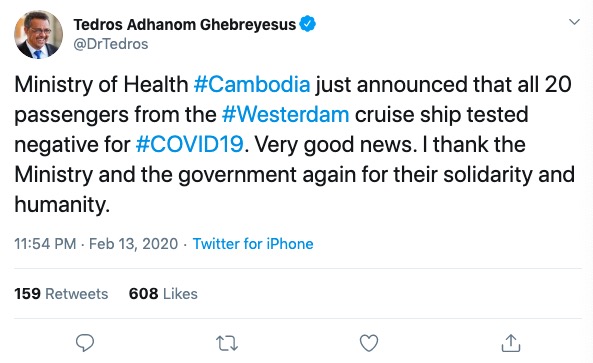
Task: Click the @DrTedros handle
Action: point(110,44)
